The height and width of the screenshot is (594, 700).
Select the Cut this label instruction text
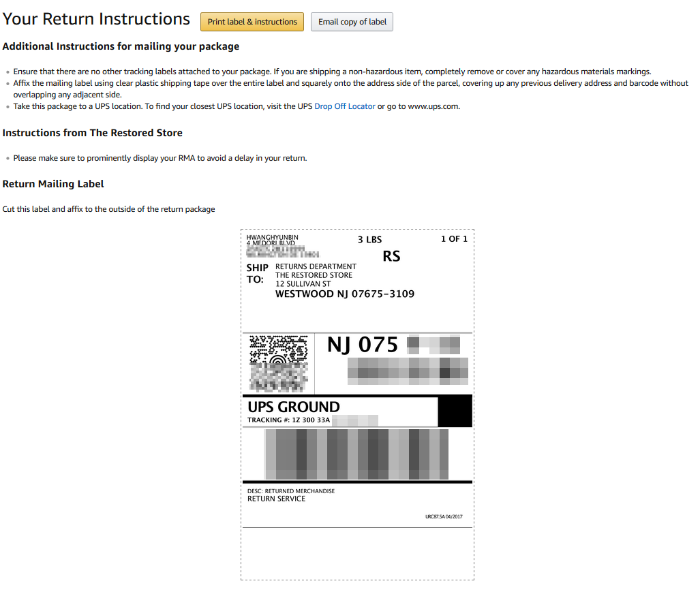108,209
